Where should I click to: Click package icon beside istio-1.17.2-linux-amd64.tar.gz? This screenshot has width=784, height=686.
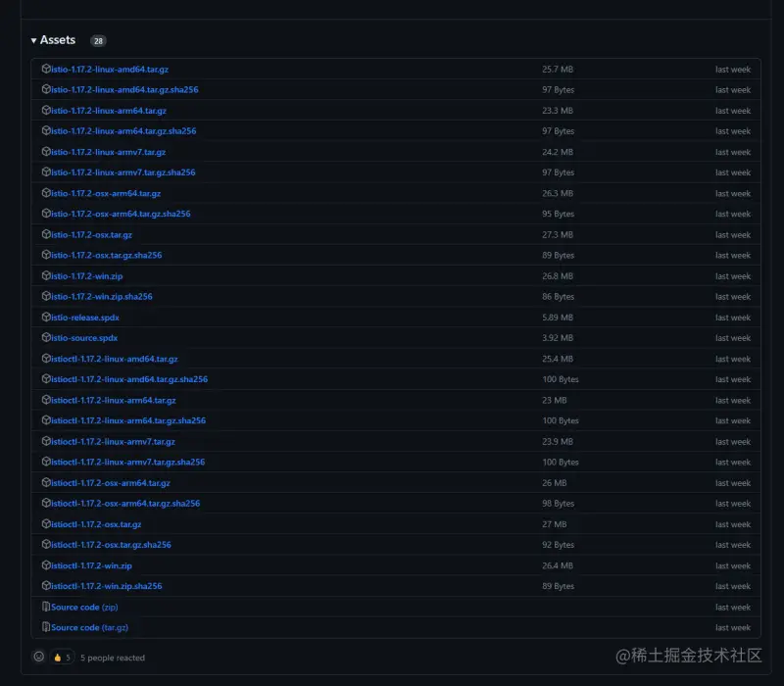click(46, 69)
